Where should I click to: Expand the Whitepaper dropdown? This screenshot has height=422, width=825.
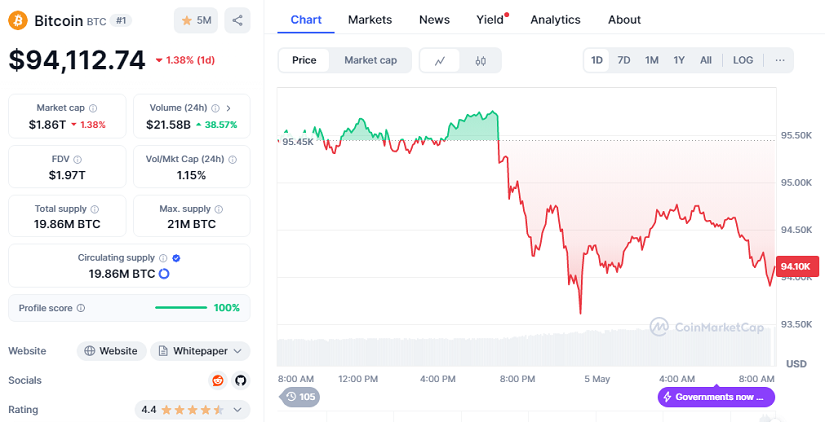(x=200, y=351)
